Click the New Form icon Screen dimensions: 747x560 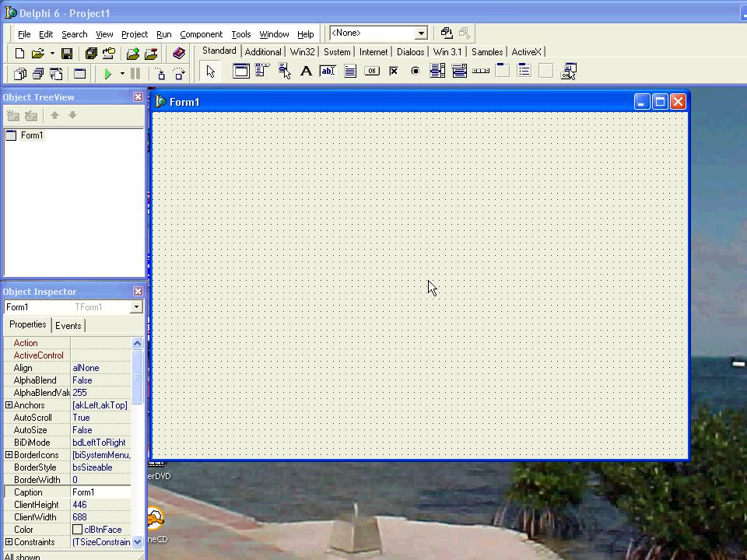(x=79, y=74)
